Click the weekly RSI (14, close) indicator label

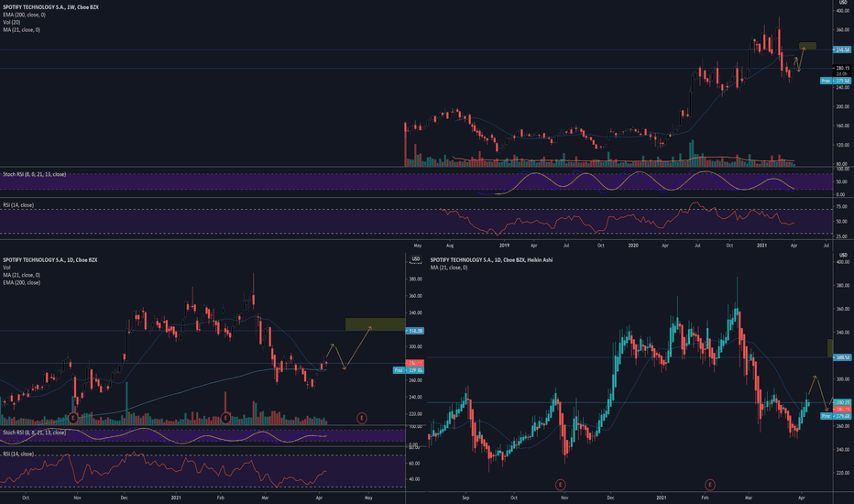pyautogui.click(x=18, y=205)
